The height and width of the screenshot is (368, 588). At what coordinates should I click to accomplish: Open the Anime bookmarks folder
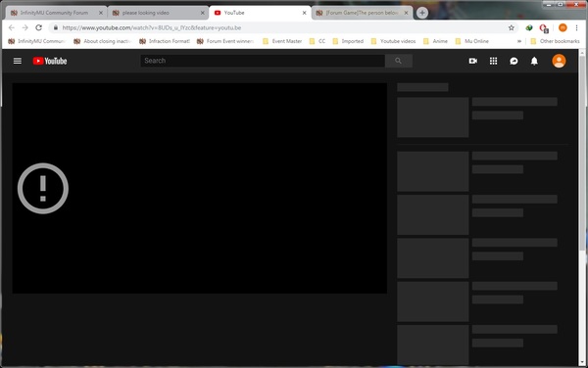tap(435, 41)
